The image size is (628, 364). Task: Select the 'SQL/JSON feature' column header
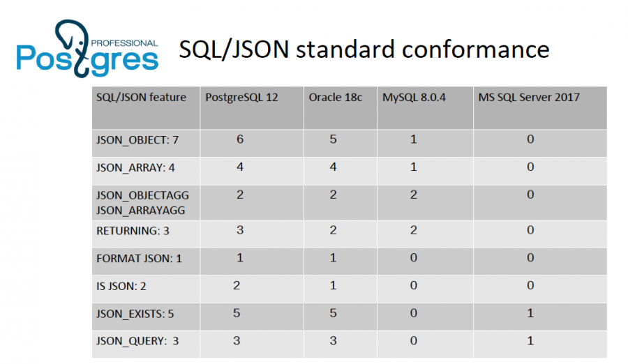[141, 98]
